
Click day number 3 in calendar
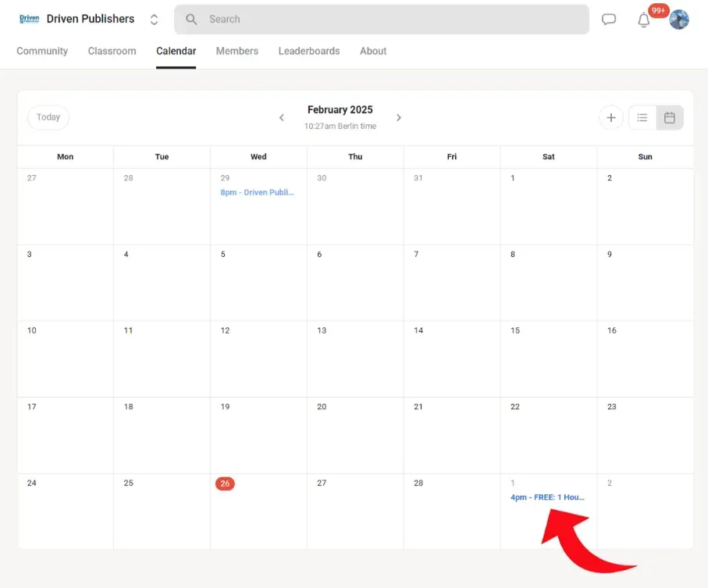[x=30, y=255]
